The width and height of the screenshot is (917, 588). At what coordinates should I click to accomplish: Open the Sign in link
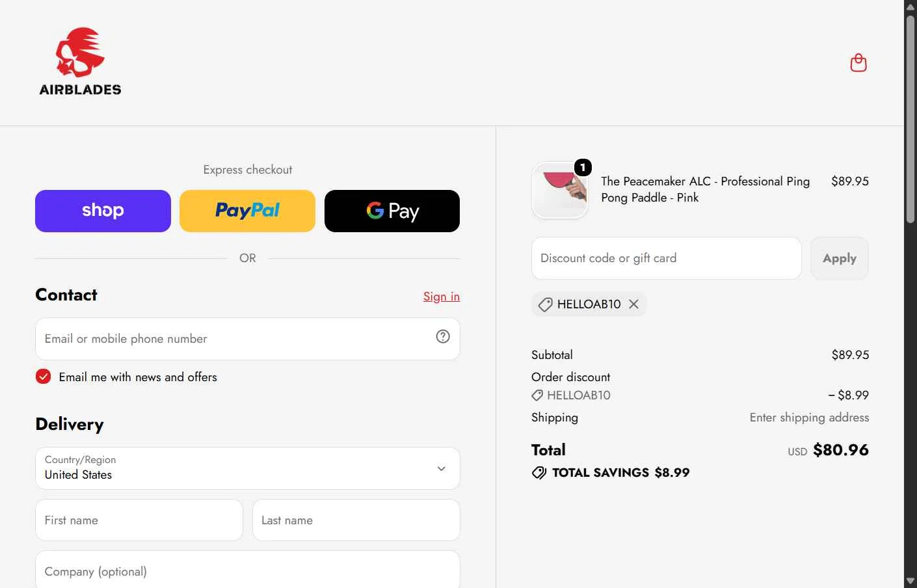442,297
